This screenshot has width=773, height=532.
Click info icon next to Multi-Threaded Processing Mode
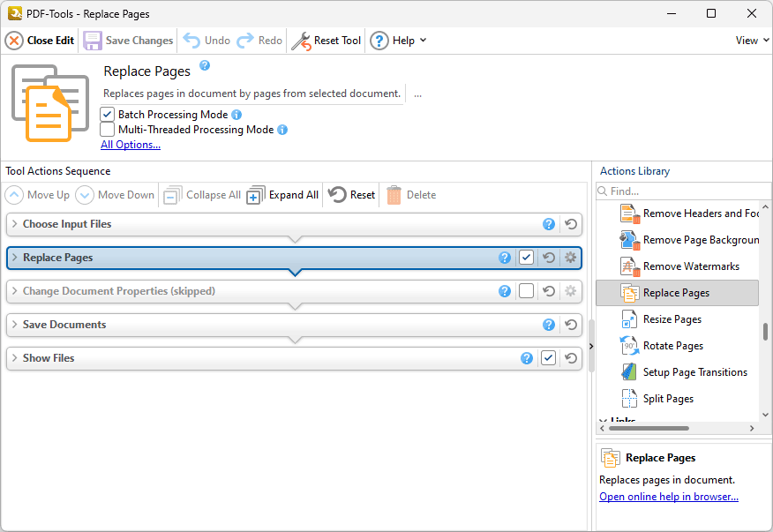(282, 130)
